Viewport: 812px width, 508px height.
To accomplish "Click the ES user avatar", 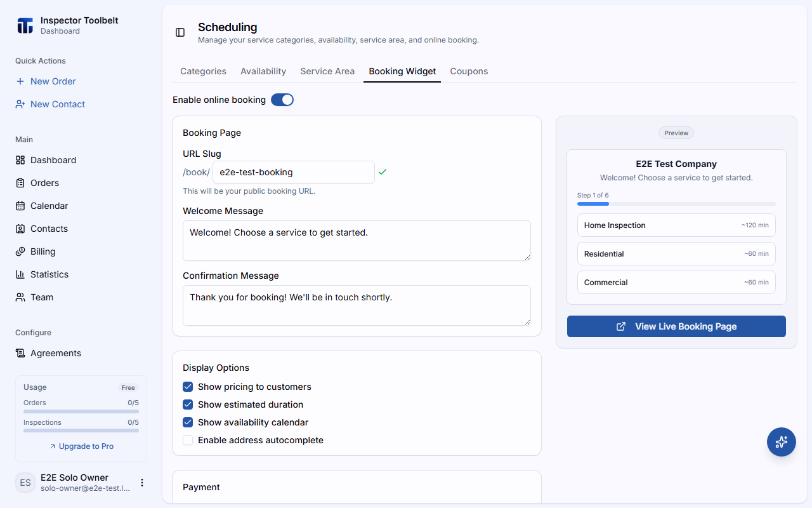I will point(25,483).
